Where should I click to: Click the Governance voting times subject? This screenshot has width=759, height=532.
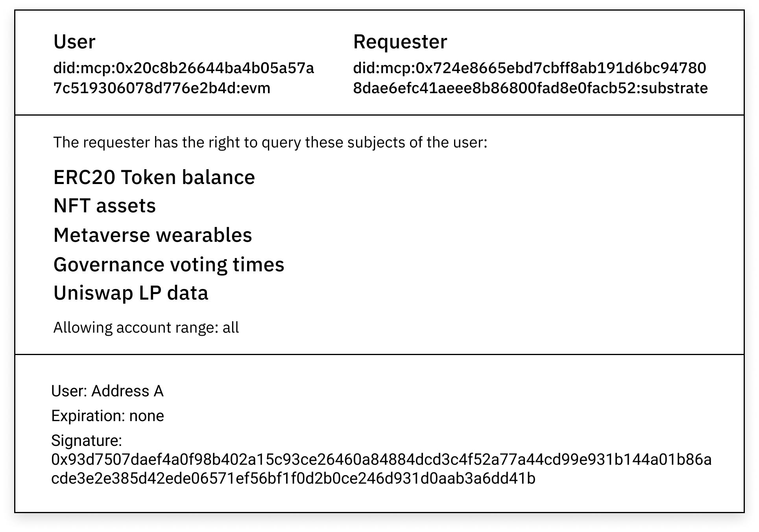point(169,265)
